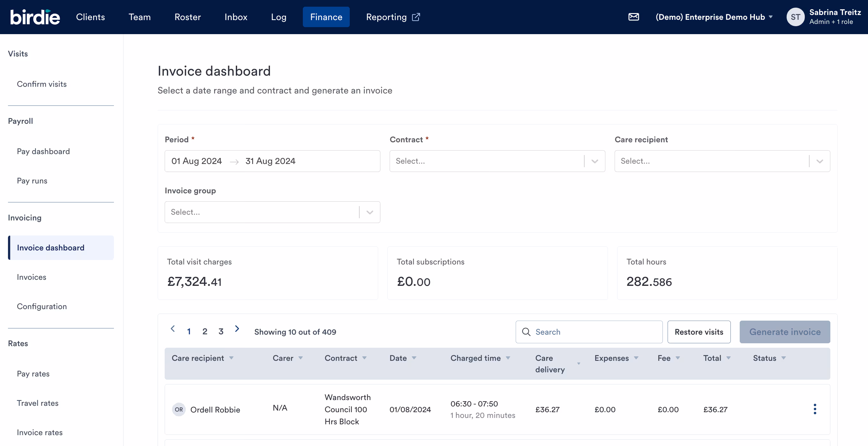Click the Care recipient column sort arrow
The width and height of the screenshot is (868, 446).
[231, 358]
